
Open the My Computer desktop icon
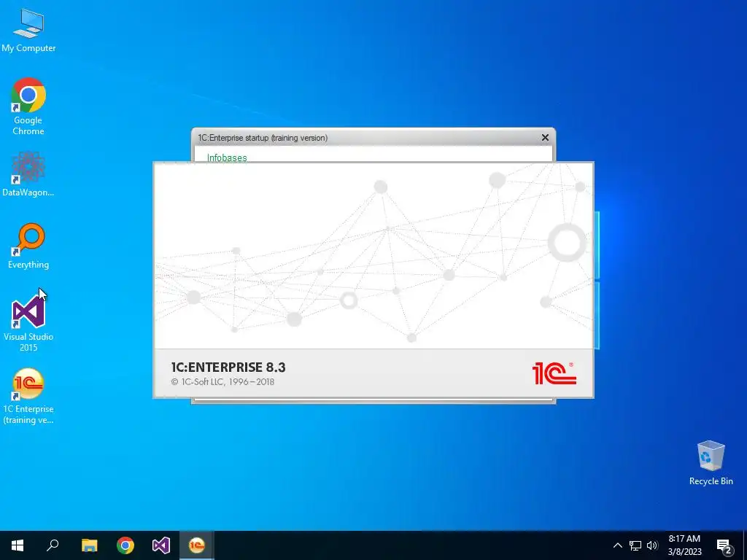28,29
